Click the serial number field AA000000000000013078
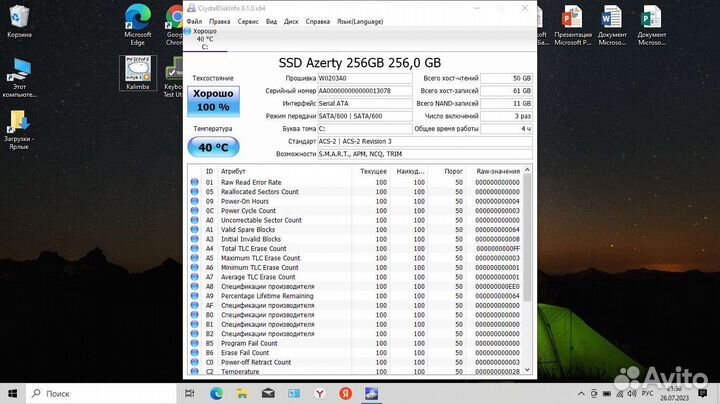 click(365, 91)
